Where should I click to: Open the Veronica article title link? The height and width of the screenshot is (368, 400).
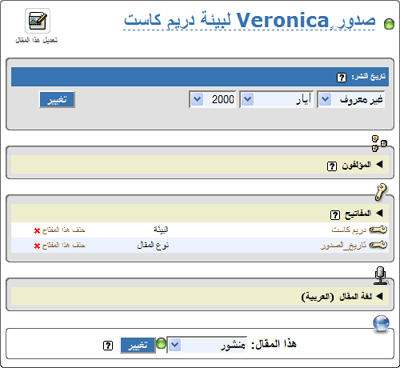pos(250,20)
